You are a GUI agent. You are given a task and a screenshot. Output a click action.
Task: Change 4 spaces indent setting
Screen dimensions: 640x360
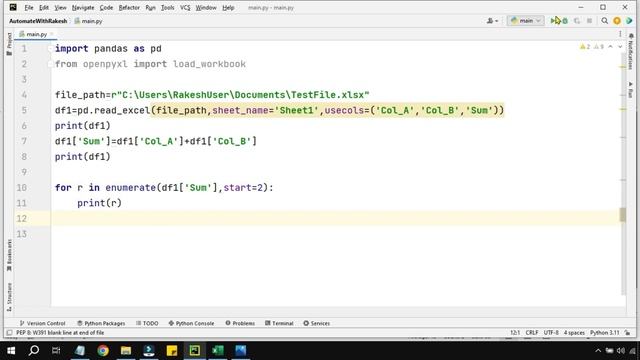(574, 333)
